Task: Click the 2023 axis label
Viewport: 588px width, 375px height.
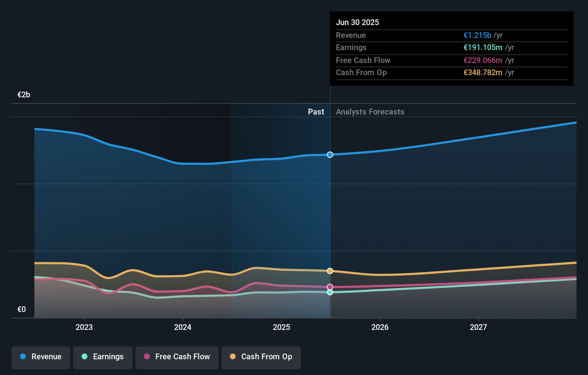Action: click(84, 327)
